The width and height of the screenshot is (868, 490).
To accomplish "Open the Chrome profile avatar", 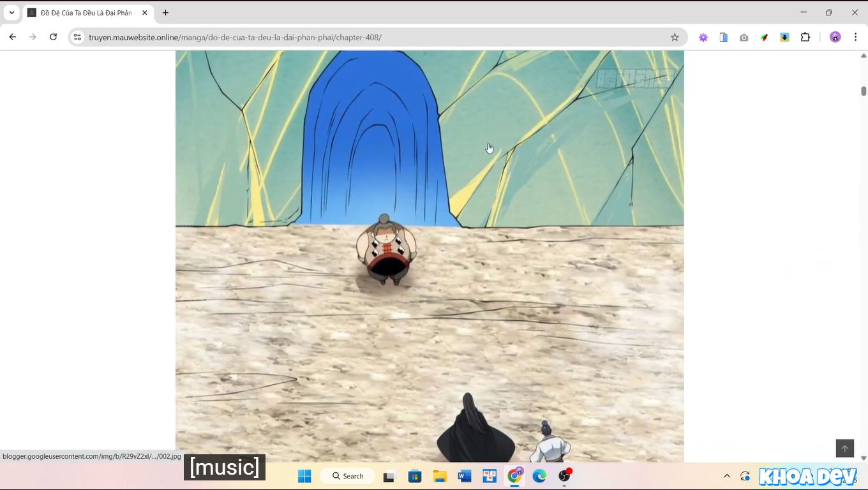I will point(835,37).
